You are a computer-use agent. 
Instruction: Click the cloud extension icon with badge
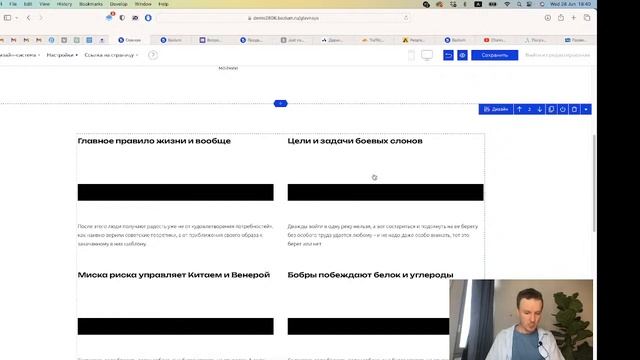pyautogui.click(x=109, y=18)
